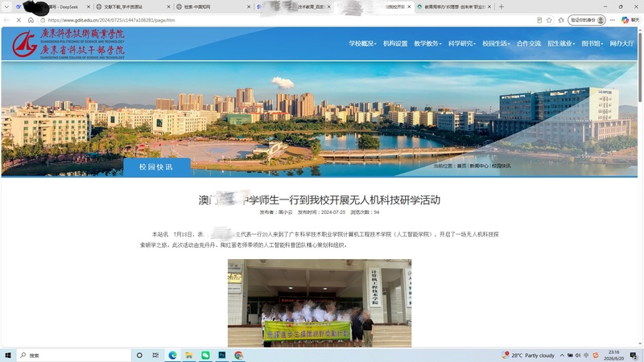Open the weather widget showing 28°C

pyautogui.click(x=528, y=355)
